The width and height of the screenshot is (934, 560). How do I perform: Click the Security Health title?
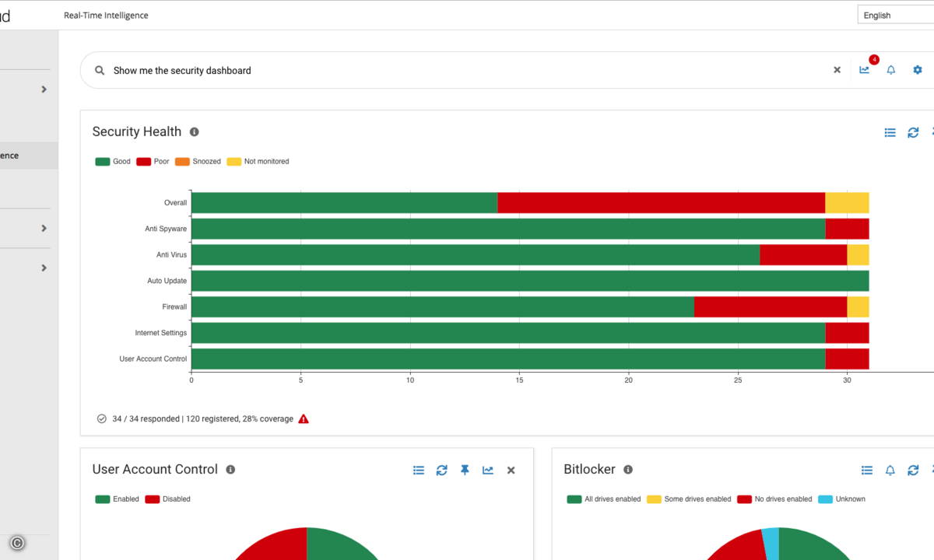pos(137,132)
